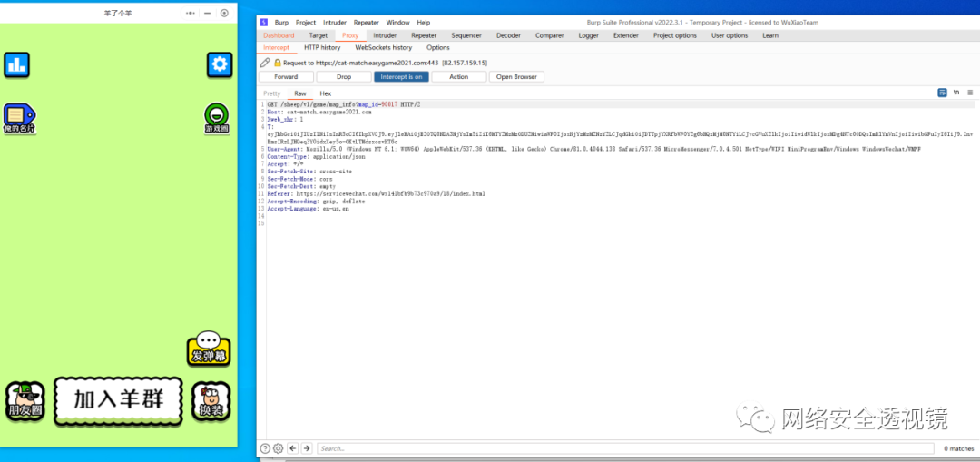Screen dimensions: 980x462
Task: Click the search input field
Action: (625, 448)
